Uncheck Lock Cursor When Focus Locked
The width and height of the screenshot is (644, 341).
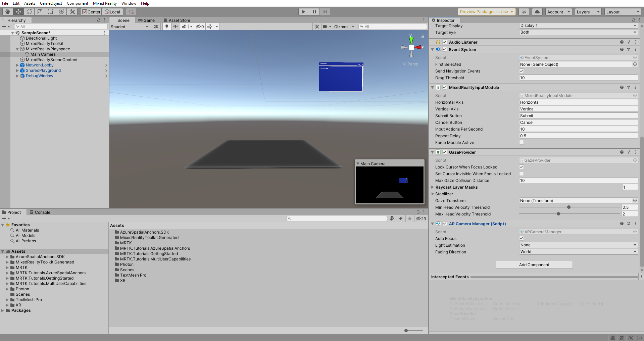pyautogui.click(x=522, y=167)
